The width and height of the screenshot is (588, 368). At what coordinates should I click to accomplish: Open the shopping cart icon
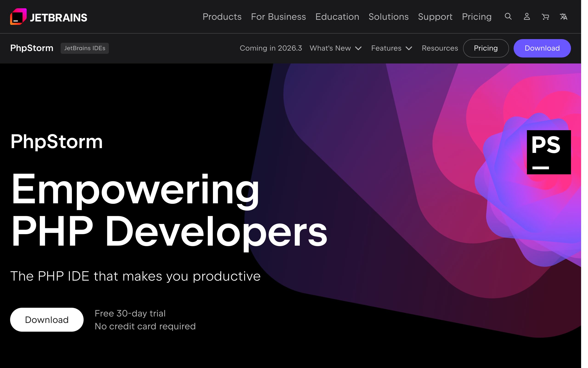pyautogui.click(x=545, y=17)
